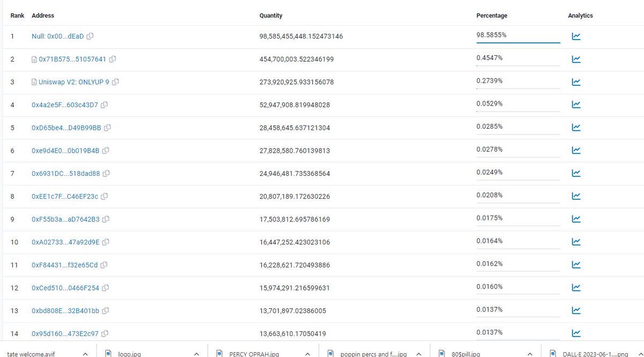
Task: Select quantity 454,700,003.522346199
Action: pos(296,59)
